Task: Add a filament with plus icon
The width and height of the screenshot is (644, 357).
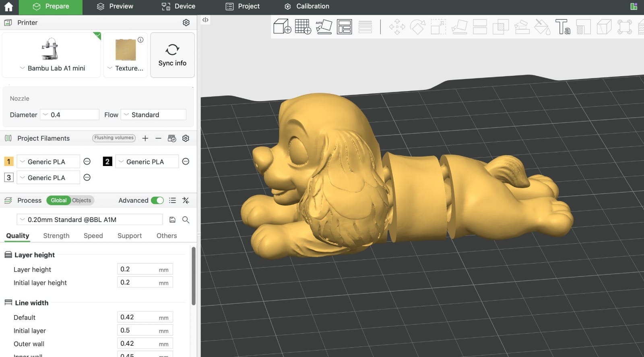Action: pyautogui.click(x=145, y=138)
